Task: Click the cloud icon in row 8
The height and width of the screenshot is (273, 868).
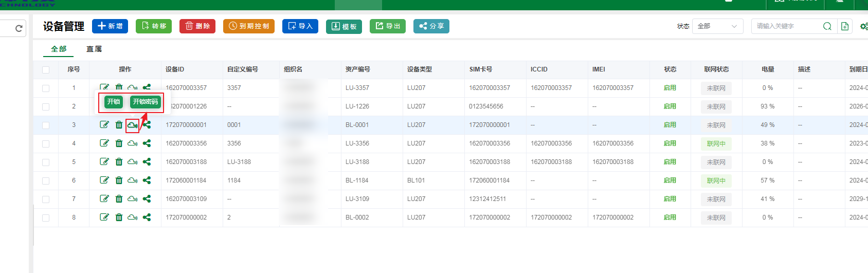Action: [132, 217]
